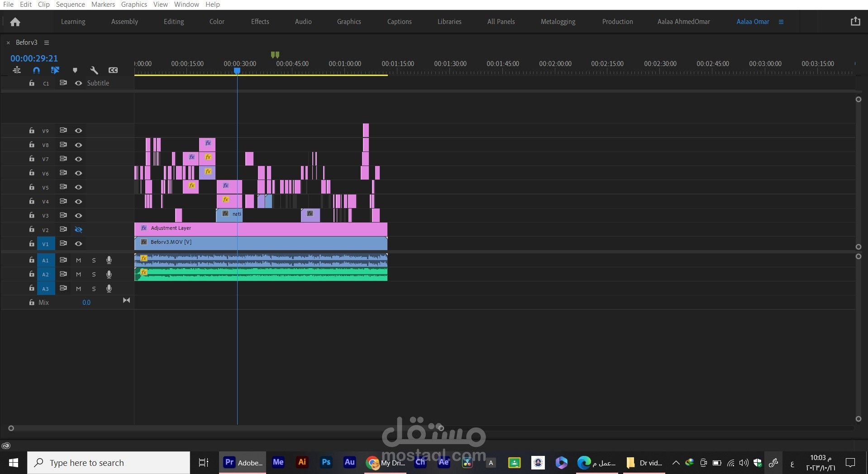Lock the V8 video track
Image resolution: width=868 pixels, height=474 pixels.
pos(32,145)
